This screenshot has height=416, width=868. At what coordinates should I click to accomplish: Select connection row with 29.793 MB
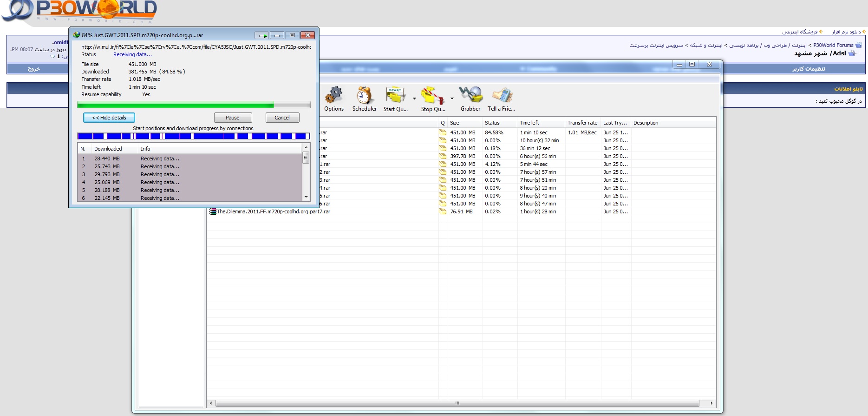coord(190,174)
